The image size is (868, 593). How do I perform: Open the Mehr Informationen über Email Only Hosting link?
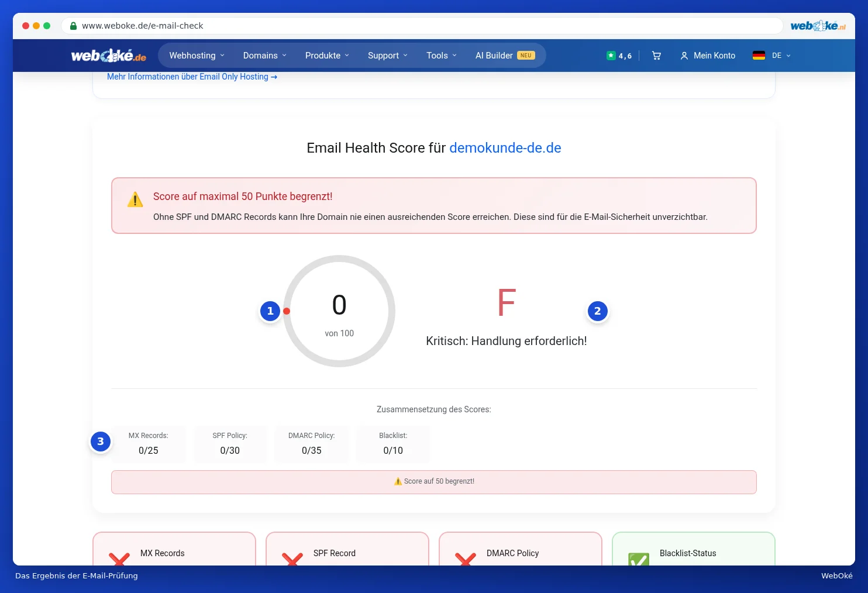pyautogui.click(x=192, y=77)
